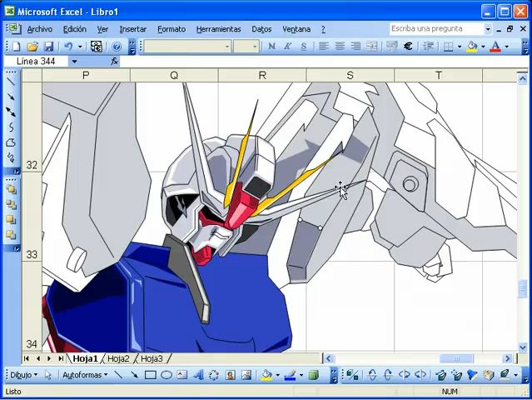The width and height of the screenshot is (532, 400).
Task: Toggle Bold with the N button
Action: (x=271, y=46)
